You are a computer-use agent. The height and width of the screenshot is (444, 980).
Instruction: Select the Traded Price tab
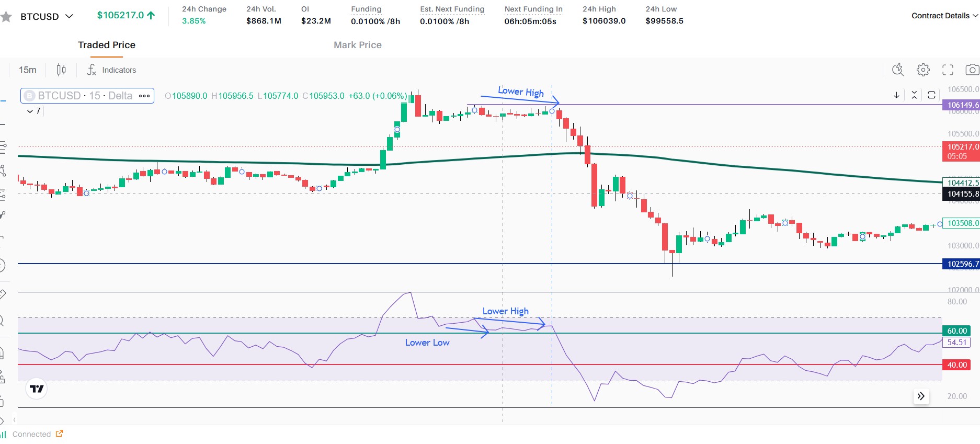point(107,45)
